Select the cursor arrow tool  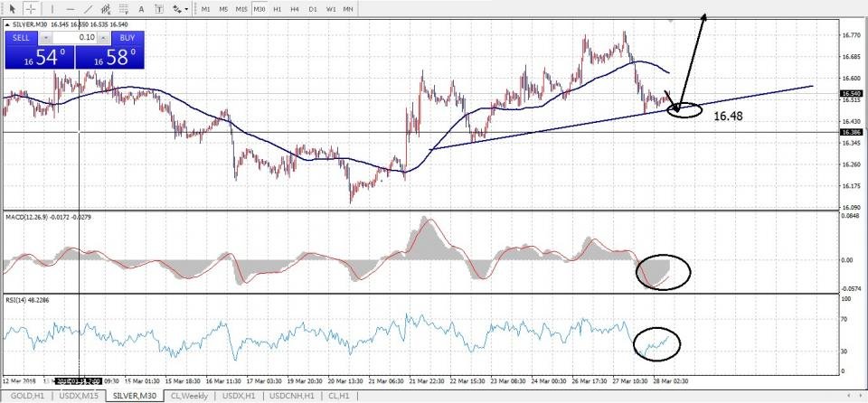[14, 9]
